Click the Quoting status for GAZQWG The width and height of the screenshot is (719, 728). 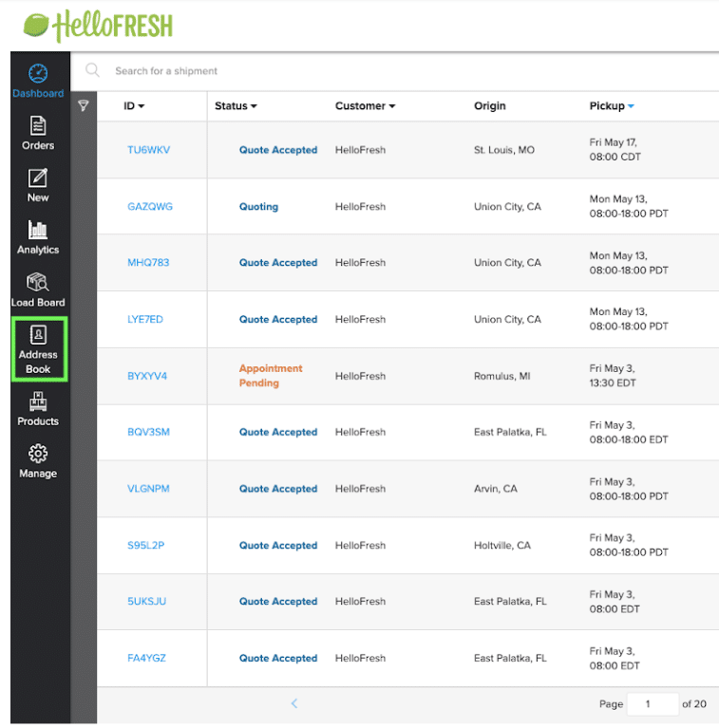(x=258, y=207)
